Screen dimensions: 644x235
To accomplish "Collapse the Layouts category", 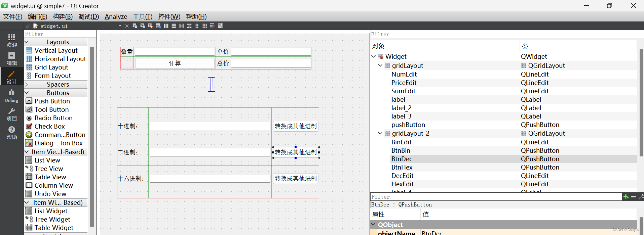I will pyautogui.click(x=27, y=42).
